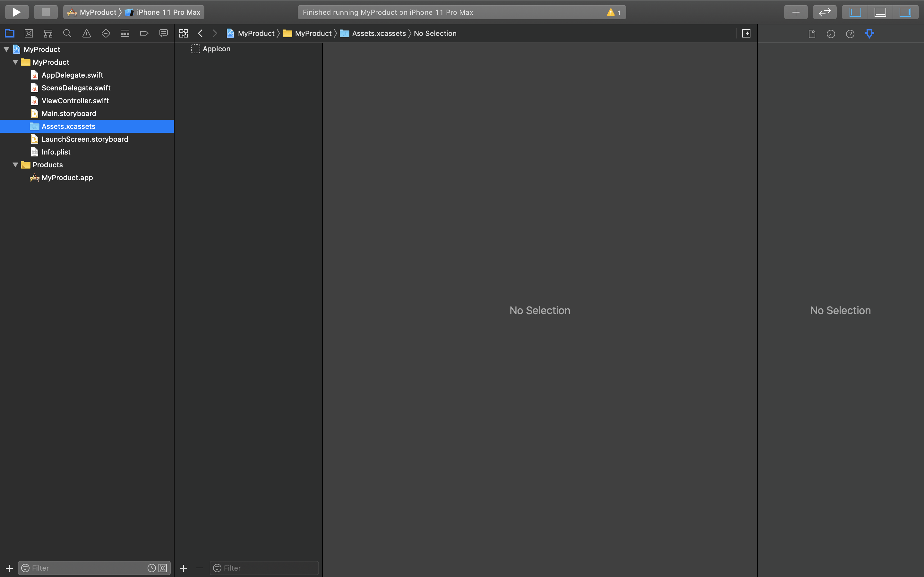Open the Issue navigator warning icon

click(87, 34)
